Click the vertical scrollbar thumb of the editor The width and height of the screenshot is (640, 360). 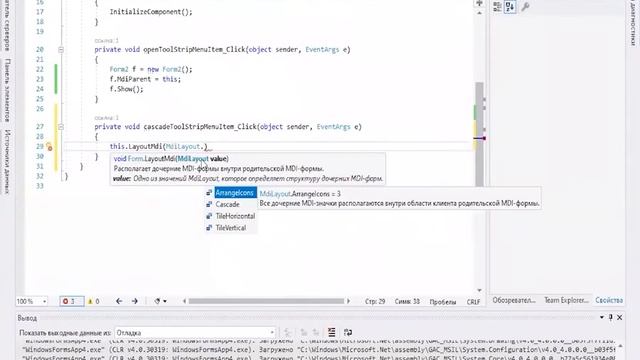coord(480,135)
